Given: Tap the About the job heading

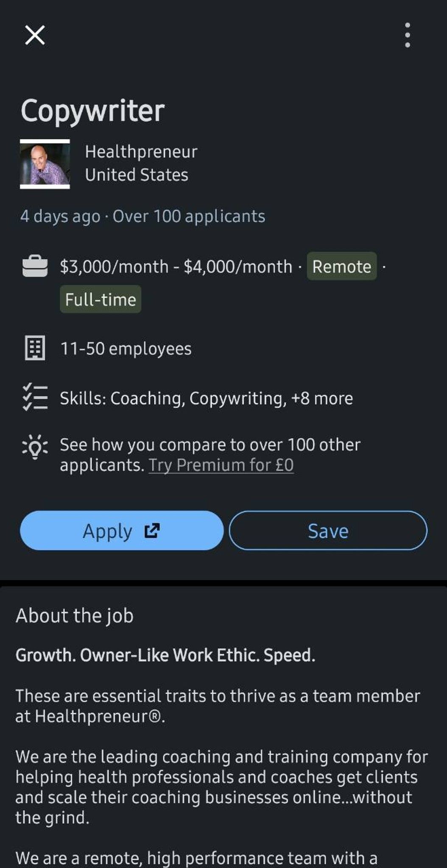Looking at the screenshot, I should pyautogui.click(x=75, y=615).
